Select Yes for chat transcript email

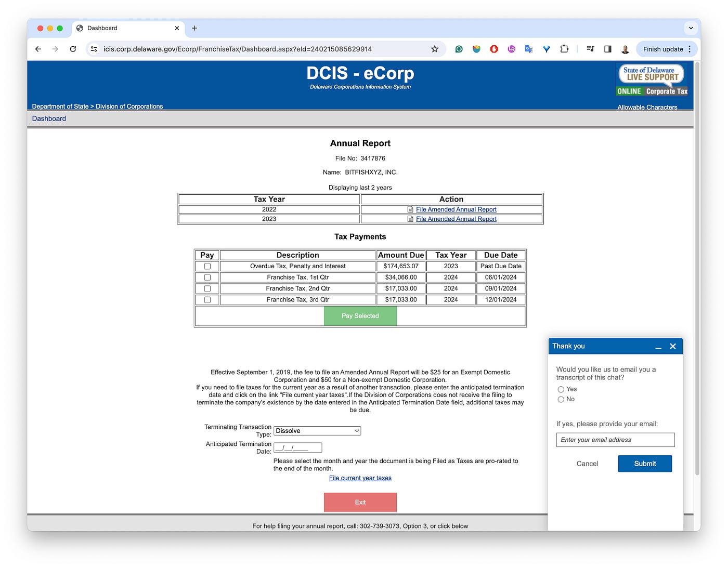click(x=561, y=389)
